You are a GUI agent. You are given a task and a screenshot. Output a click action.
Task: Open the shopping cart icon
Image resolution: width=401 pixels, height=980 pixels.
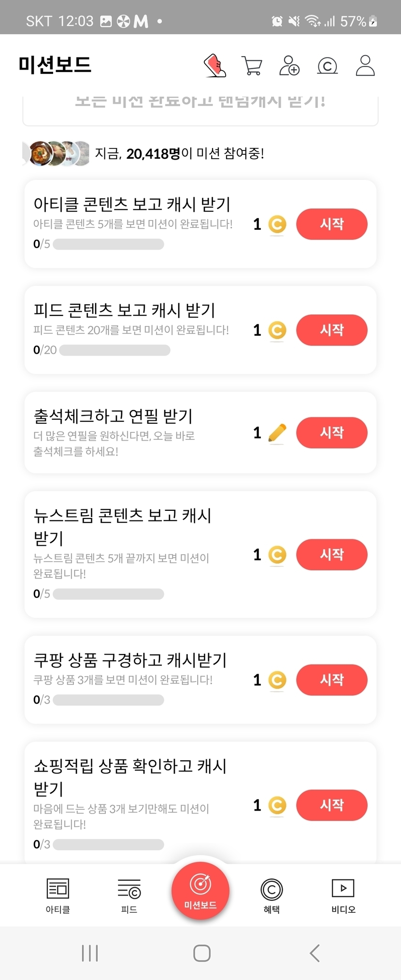(252, 66)
